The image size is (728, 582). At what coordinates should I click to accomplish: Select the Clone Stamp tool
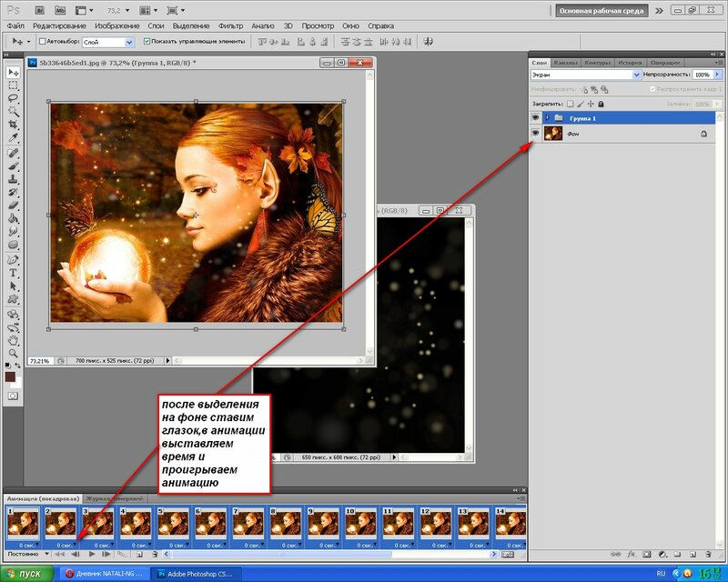(x=13, y=178)
